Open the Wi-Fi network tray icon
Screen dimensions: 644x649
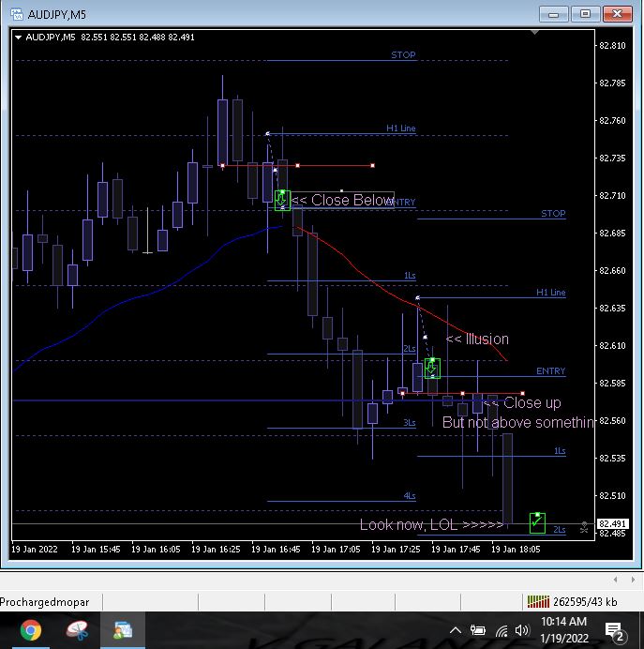pos(502,631)
